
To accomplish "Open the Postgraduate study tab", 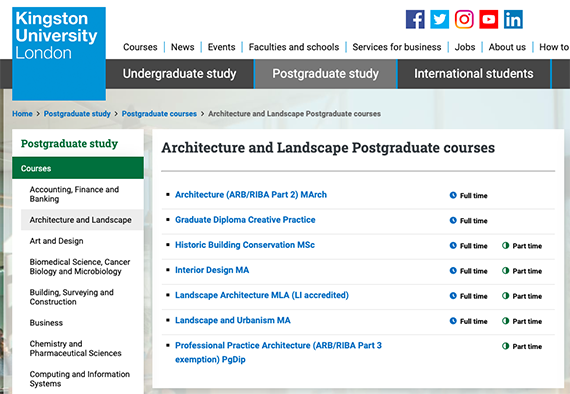I will [326, 74].
